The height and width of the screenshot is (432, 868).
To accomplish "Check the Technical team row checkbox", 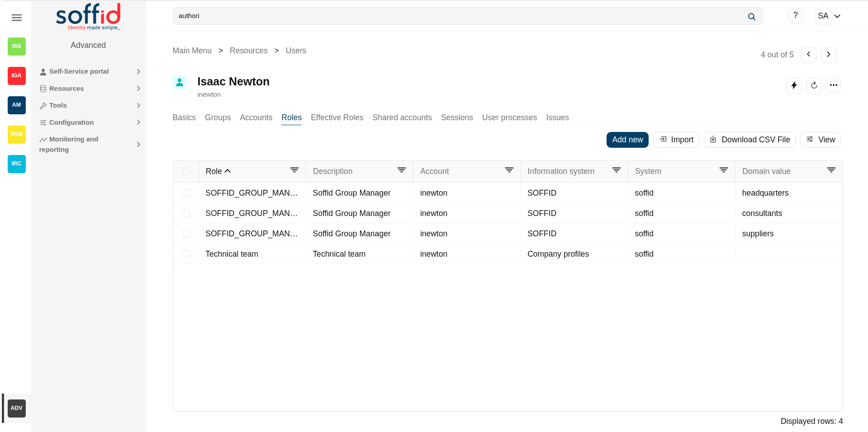I will click(186, 254).
